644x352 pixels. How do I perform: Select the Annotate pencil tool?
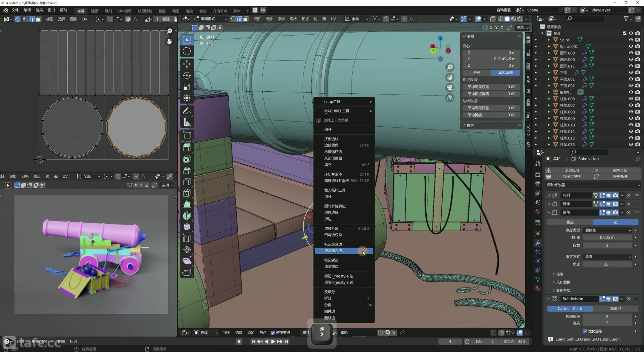[187, 111]
